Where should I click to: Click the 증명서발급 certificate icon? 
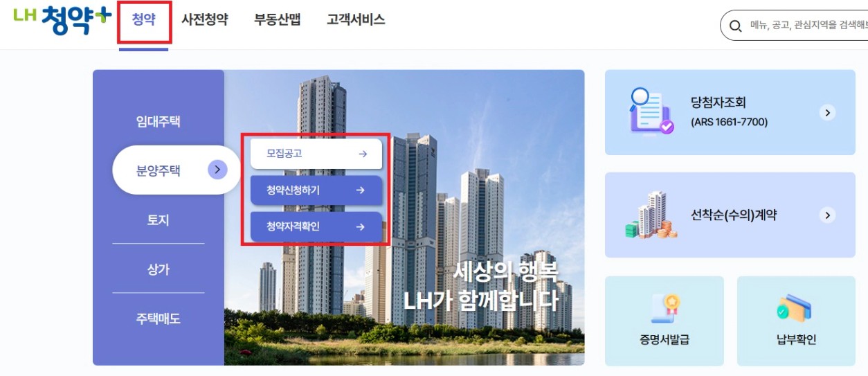pyautogui.click(x=665, y=309)
